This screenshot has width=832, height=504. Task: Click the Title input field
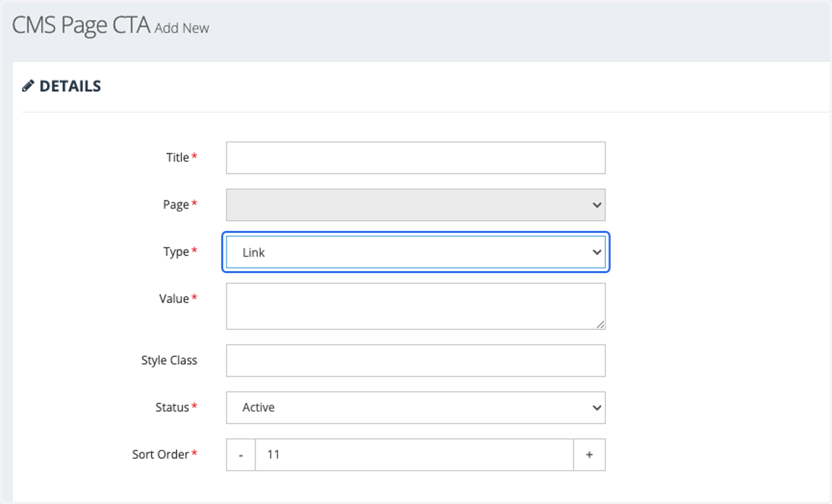[415, 157]
